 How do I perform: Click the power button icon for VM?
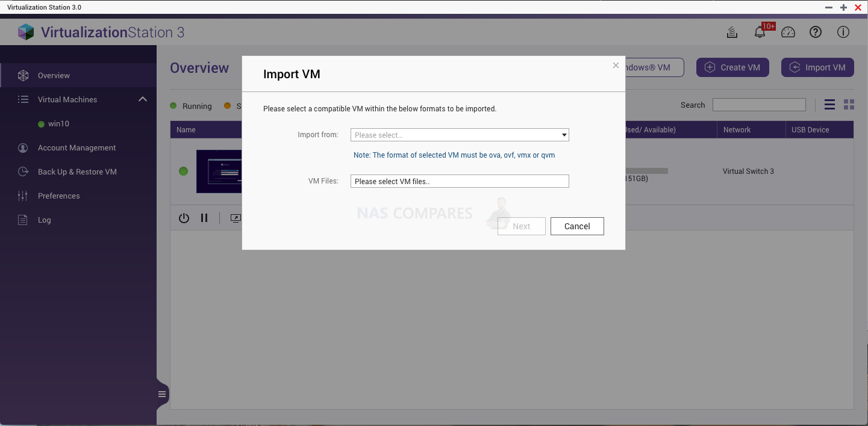184,218
